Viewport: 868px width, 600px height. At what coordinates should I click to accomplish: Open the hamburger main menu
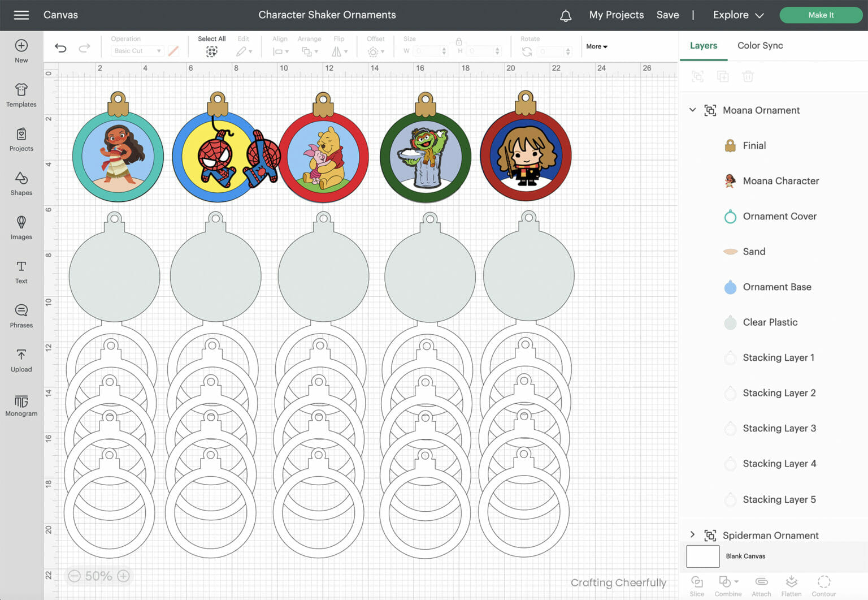21,15
